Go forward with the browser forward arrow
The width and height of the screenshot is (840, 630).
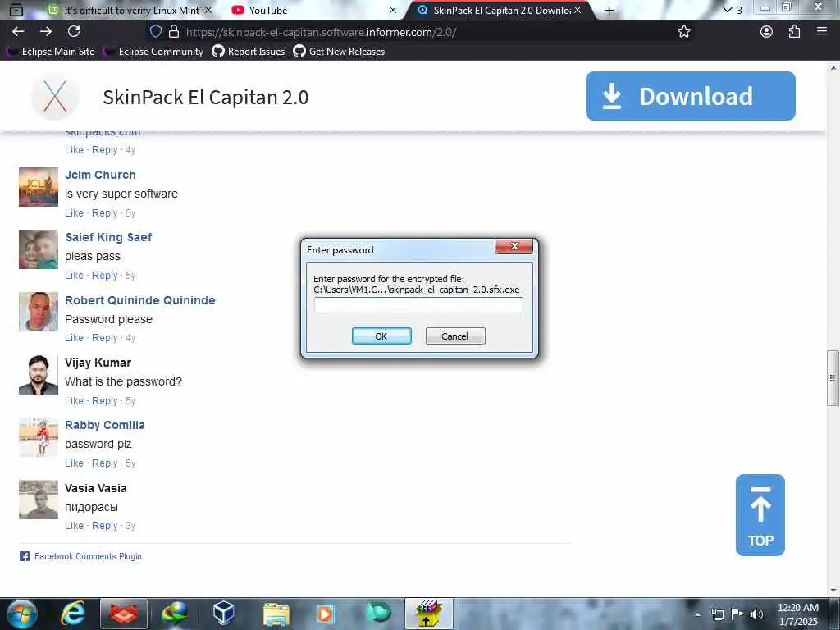click(46, 32)
